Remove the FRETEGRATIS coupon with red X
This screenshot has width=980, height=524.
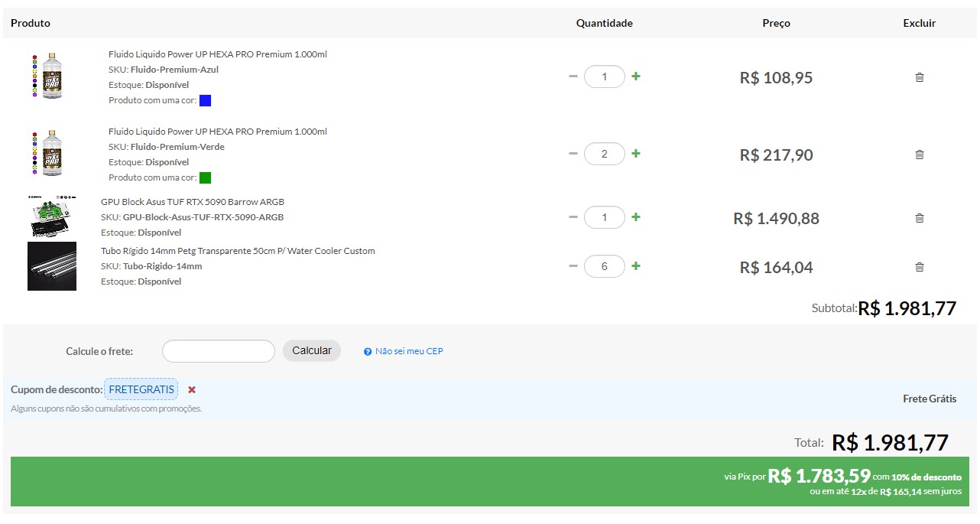[192, 389]
